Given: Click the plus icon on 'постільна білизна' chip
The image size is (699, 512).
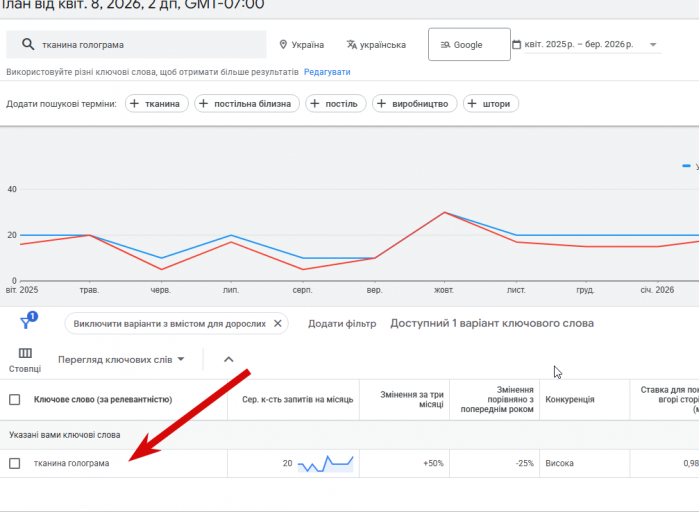Looking at the screenshot, I should point(203,103).
